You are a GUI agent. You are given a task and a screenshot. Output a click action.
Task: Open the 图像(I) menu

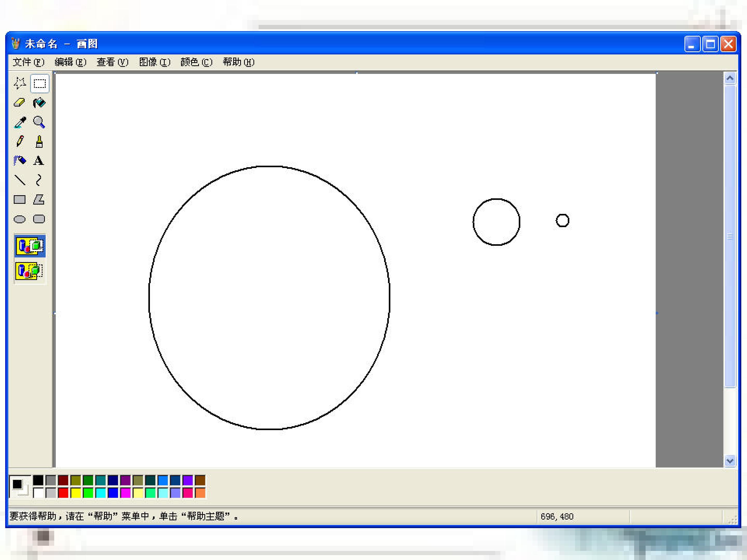[155, 62]
